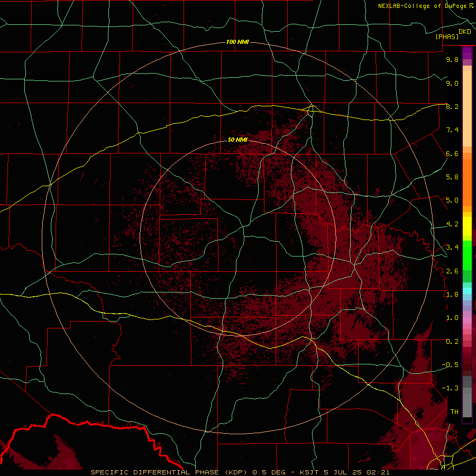Click the 4.2 value on the color scale

tap(452, 224)
